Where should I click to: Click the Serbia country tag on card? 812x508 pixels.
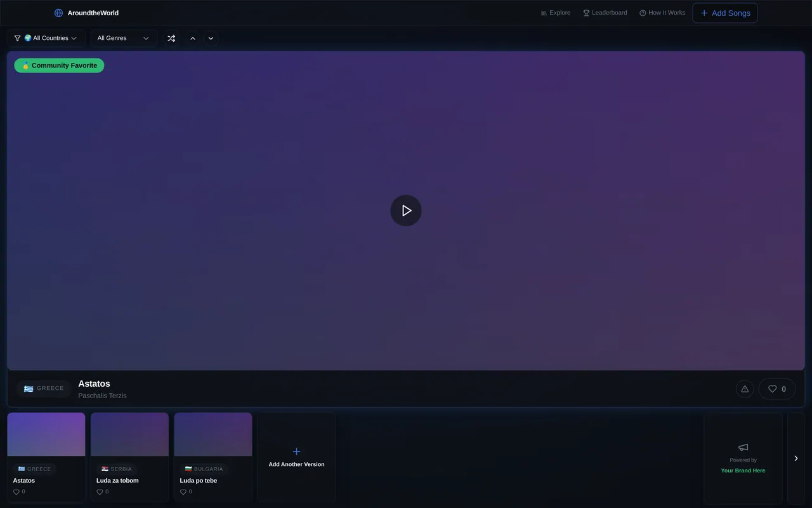(117, 469)
